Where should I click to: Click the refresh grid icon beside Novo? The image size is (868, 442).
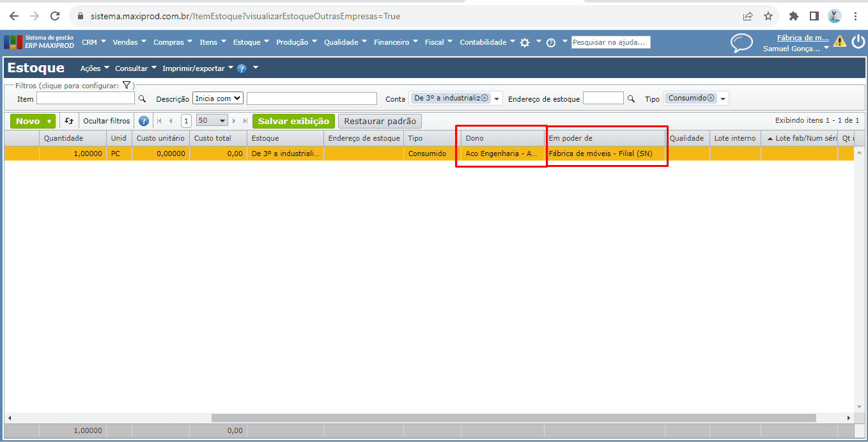(x=69, y=121)
